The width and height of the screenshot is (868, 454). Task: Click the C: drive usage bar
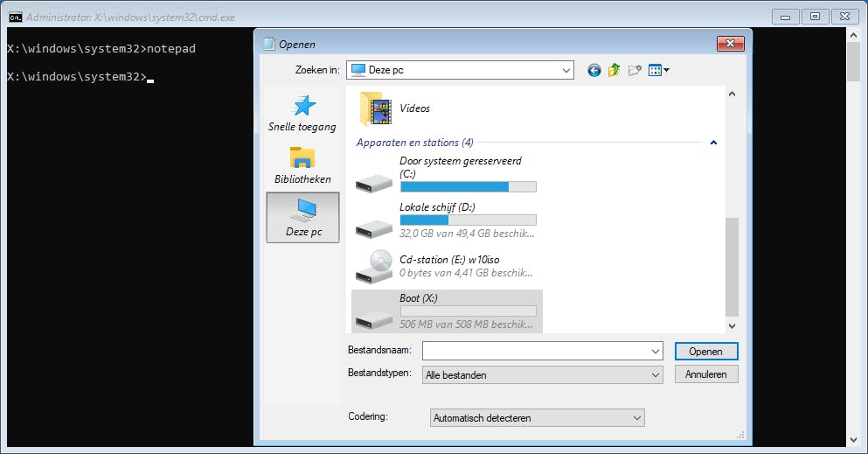tap(469, 186)
